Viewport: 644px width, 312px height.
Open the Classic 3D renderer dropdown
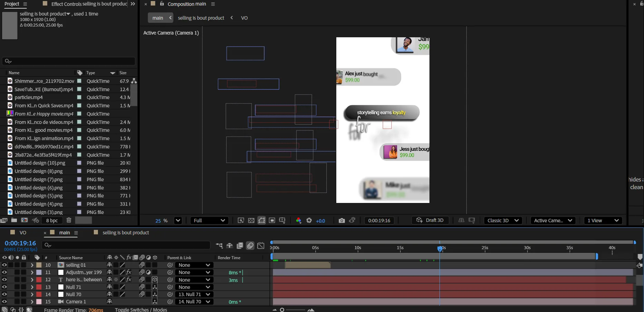point(503,221)
